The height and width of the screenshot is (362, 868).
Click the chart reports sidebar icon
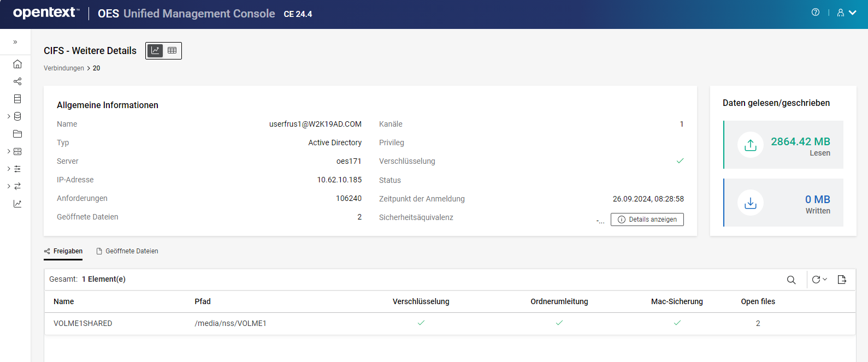pos(17,204)
